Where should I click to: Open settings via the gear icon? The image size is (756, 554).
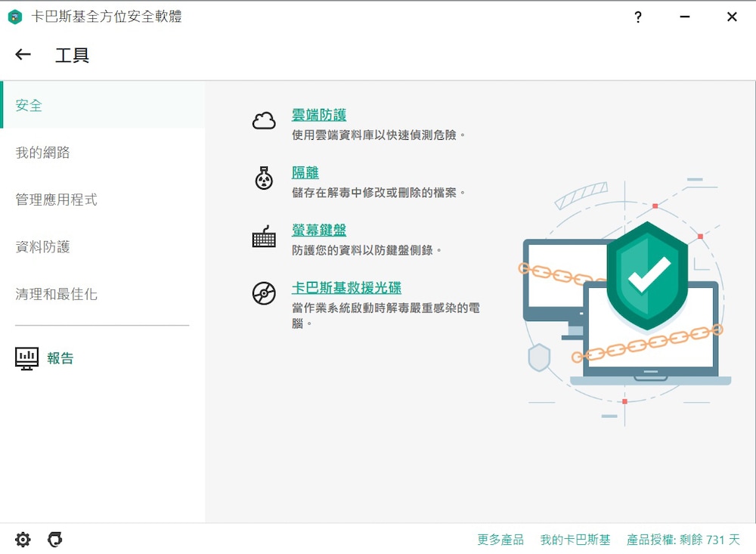(23, 539)
